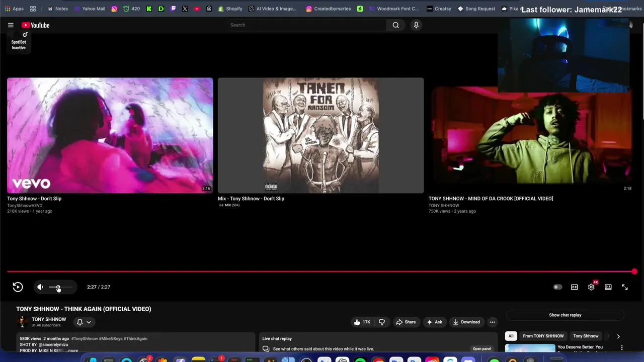Click the Download button
Screen dimensions: 644x362
pyautogui.click(x=466, y=322)
